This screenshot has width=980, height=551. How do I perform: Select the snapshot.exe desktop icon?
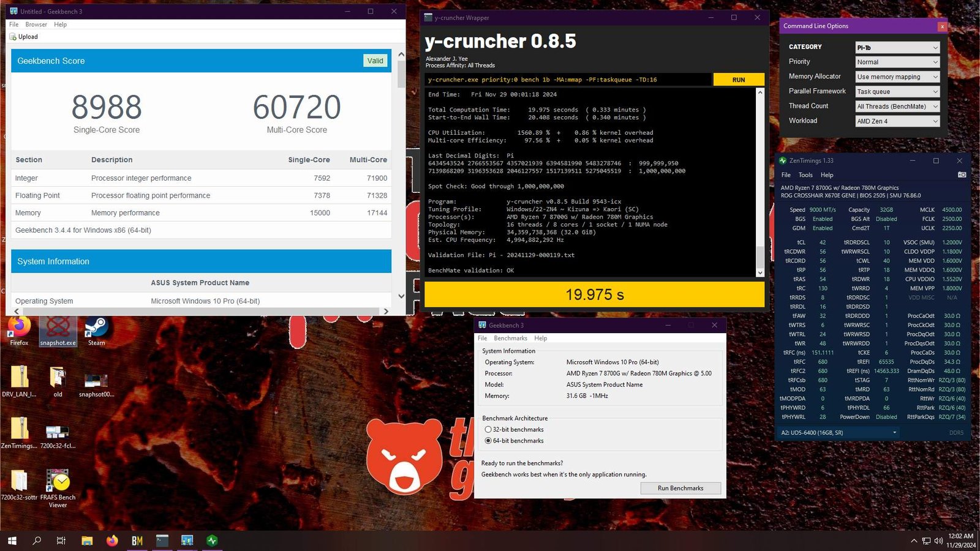(58, 331)
